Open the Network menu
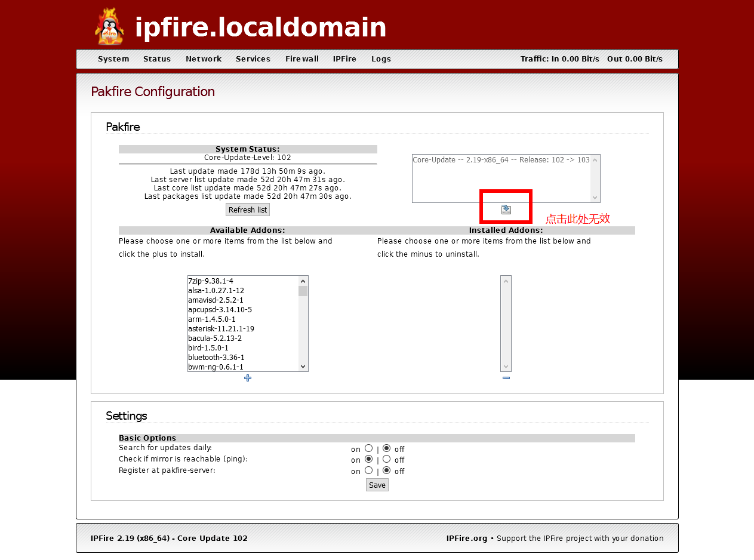Viewport: 754px width, 560px height. pos(204,59)
